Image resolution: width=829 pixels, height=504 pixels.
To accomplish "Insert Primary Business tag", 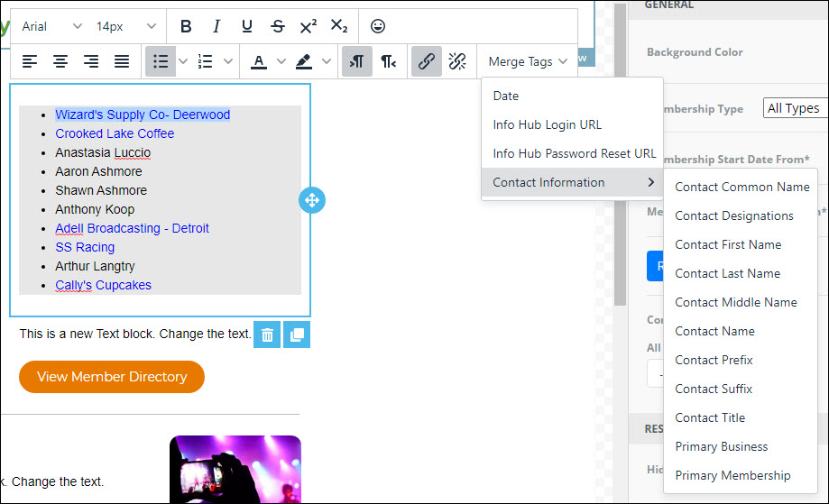I will 741,446.
